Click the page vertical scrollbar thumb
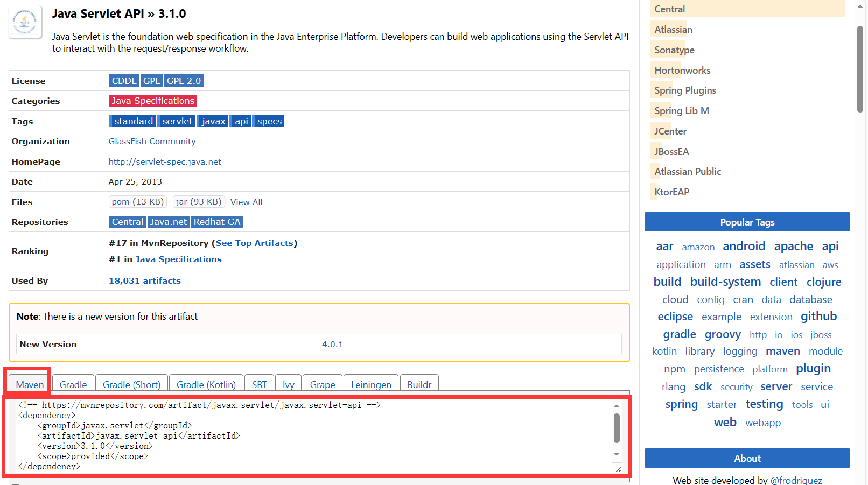Screen dimensions: 868x485 coord(860,69)
